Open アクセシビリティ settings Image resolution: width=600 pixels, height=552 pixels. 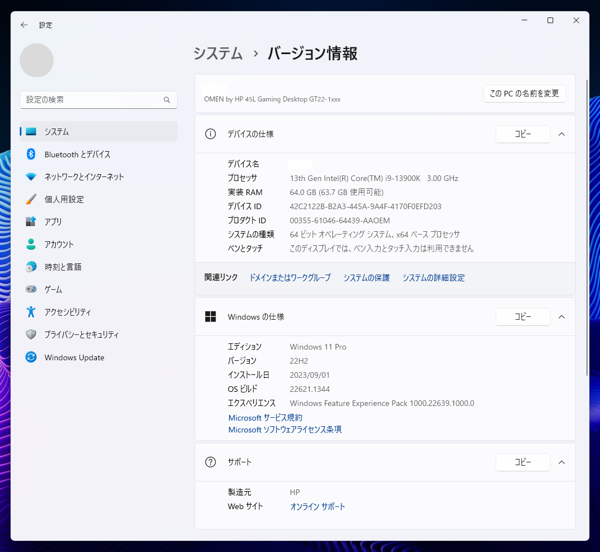pos(99,312)
